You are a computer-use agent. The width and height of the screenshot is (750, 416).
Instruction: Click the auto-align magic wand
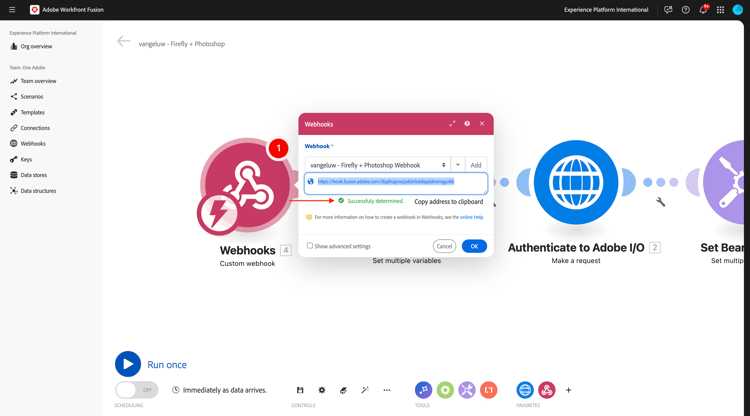365,390
